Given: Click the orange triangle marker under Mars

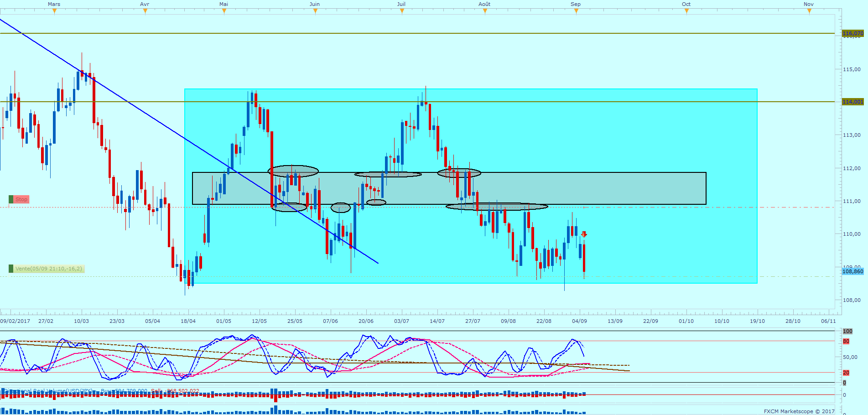Looking at the screenshot, I should (54, 11).
